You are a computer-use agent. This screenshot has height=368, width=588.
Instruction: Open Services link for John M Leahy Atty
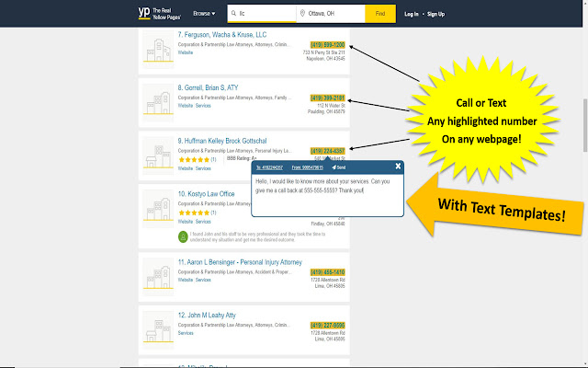click(x=186, y=333)
